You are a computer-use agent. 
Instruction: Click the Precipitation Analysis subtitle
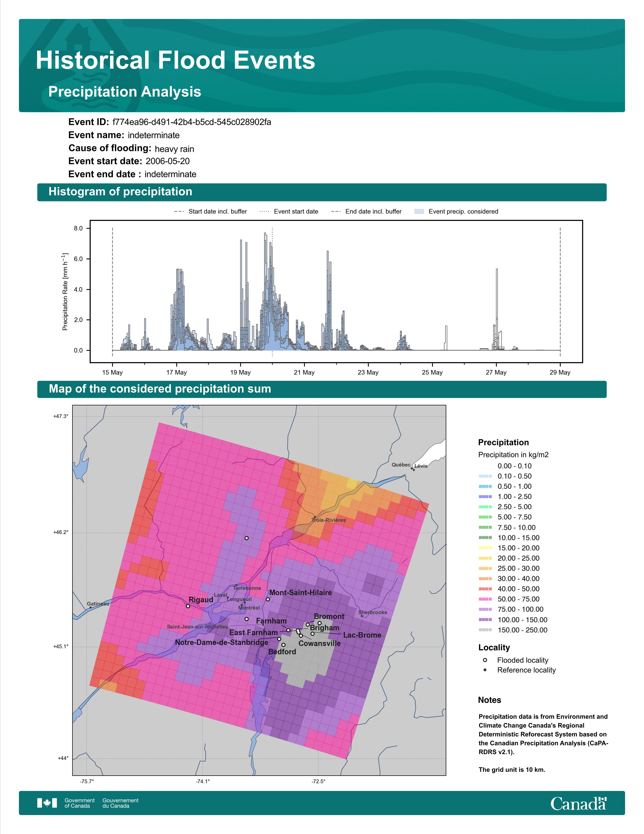[x=125, y=92]
